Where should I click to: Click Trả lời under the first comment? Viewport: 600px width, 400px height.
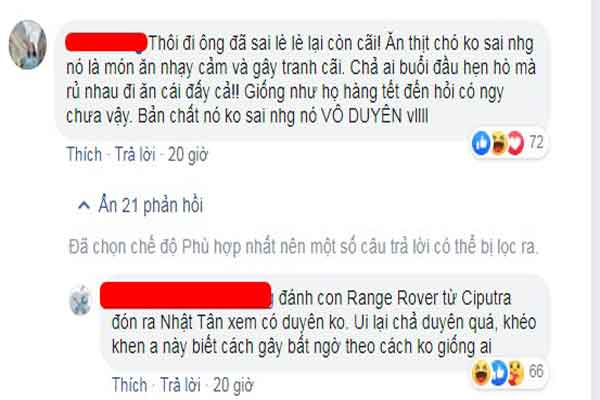135,155
